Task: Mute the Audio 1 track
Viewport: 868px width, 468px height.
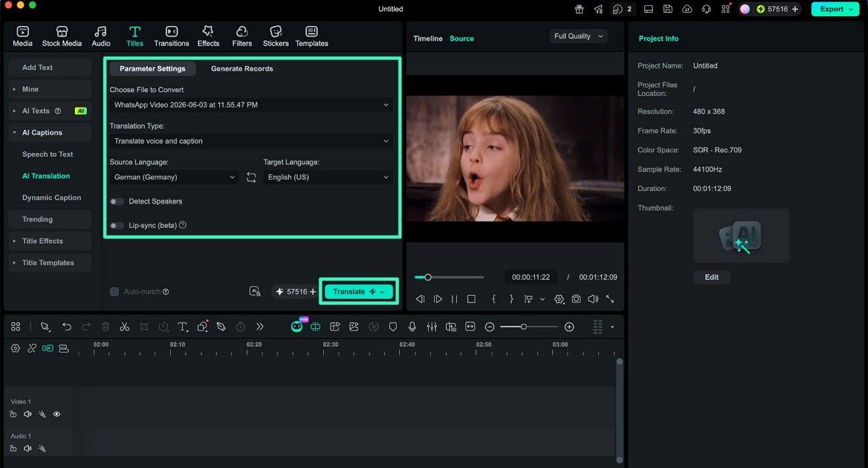Action: pos(27,449)
